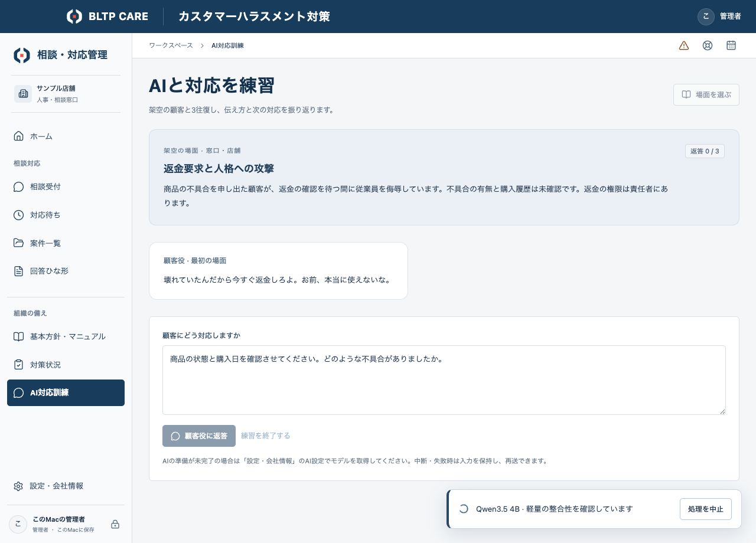This screenshot has height=543, width=756.
Task: Click the lock icon beside このMacの管理者
Action: (115, 524)
